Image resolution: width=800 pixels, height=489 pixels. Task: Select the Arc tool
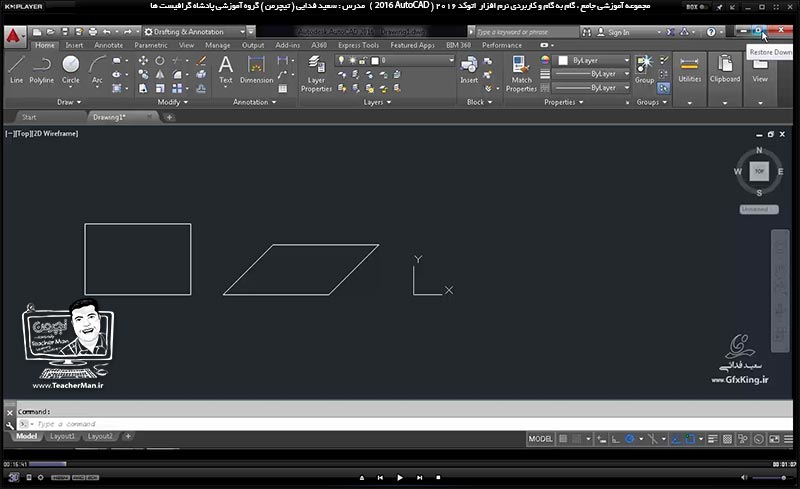click(x=97, y=69)
